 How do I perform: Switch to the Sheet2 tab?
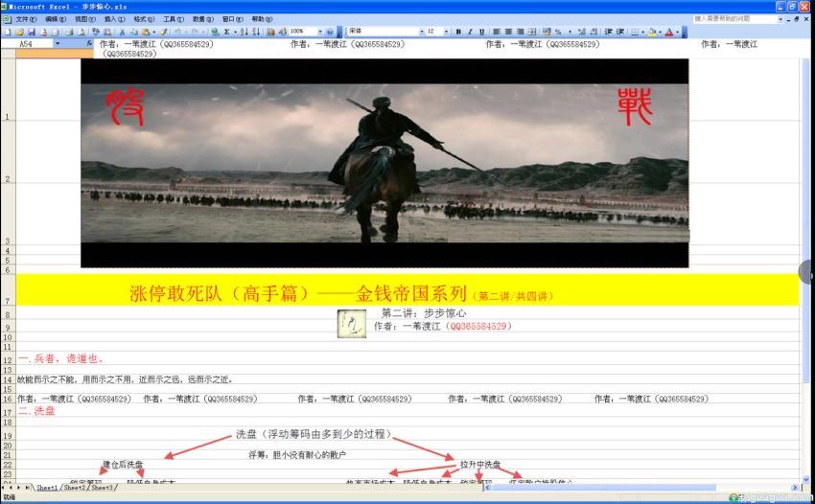(74, 488)
